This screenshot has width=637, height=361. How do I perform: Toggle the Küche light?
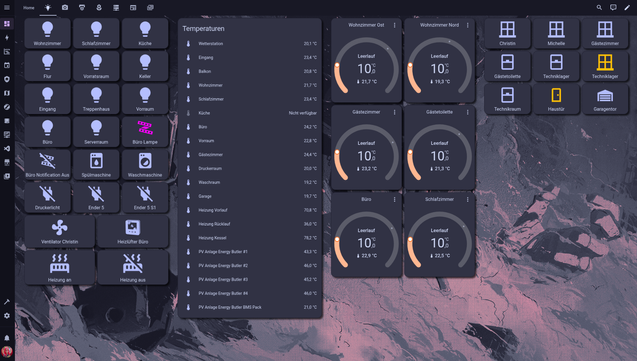click(145, 33)
